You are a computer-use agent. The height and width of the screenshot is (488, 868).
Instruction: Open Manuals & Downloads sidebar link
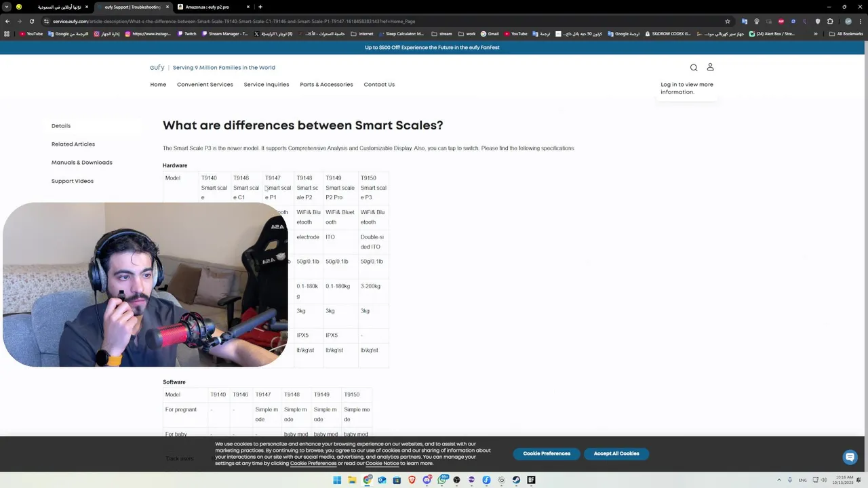[82, 163]
